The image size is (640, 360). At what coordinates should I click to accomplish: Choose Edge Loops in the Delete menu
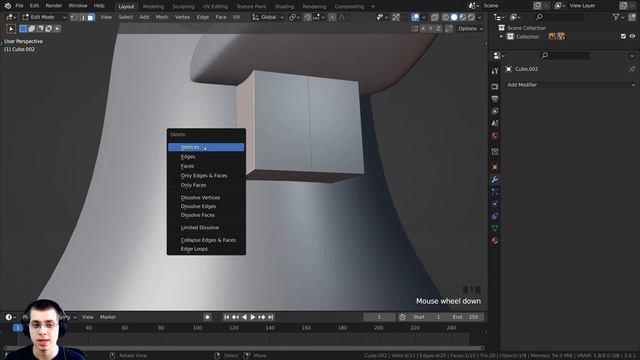(206, 249)
